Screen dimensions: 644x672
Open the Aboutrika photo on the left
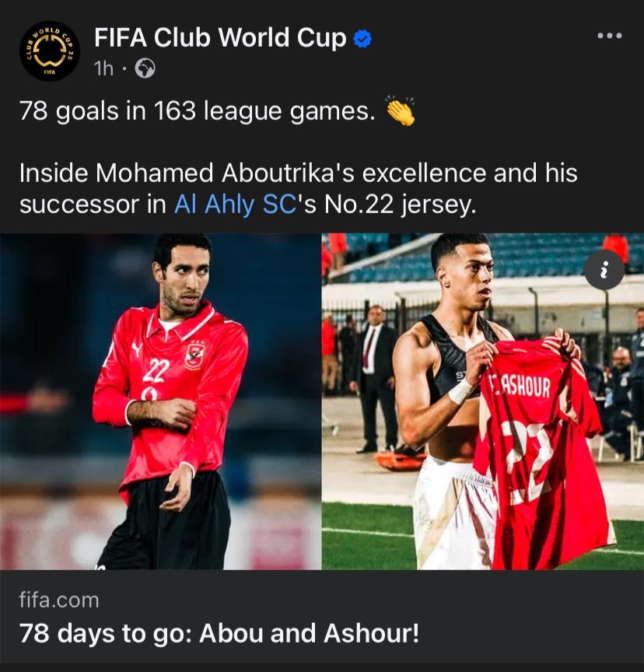click(161, 401)
